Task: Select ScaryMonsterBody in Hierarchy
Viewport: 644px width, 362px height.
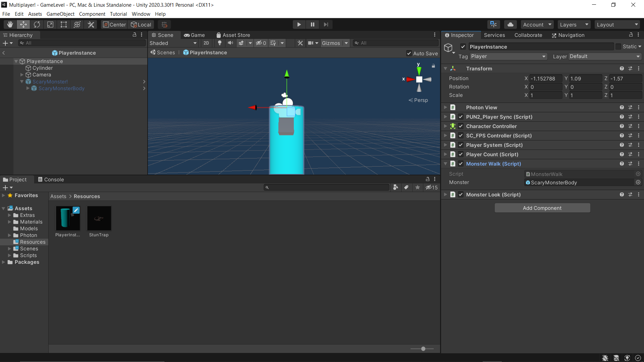Action: tap(61, 88)
